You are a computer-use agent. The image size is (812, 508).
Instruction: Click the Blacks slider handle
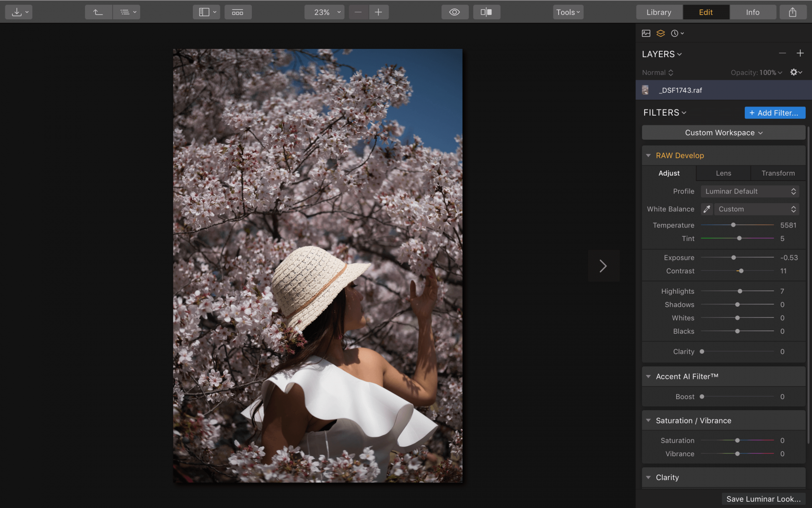tap(738, 331)
